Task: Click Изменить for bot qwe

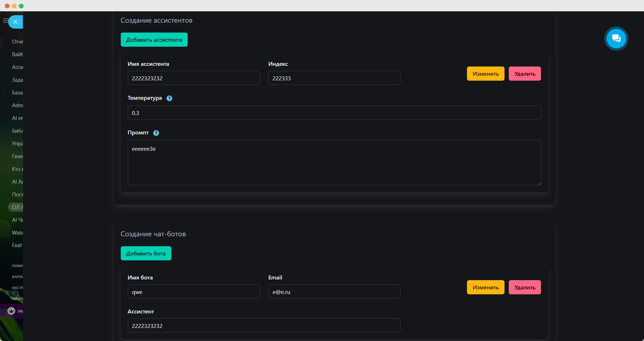Action: (485, 287)
